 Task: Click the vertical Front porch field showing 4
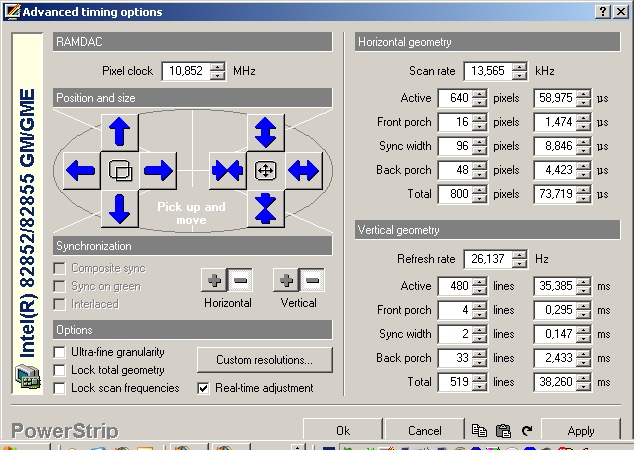pos(455,310)
